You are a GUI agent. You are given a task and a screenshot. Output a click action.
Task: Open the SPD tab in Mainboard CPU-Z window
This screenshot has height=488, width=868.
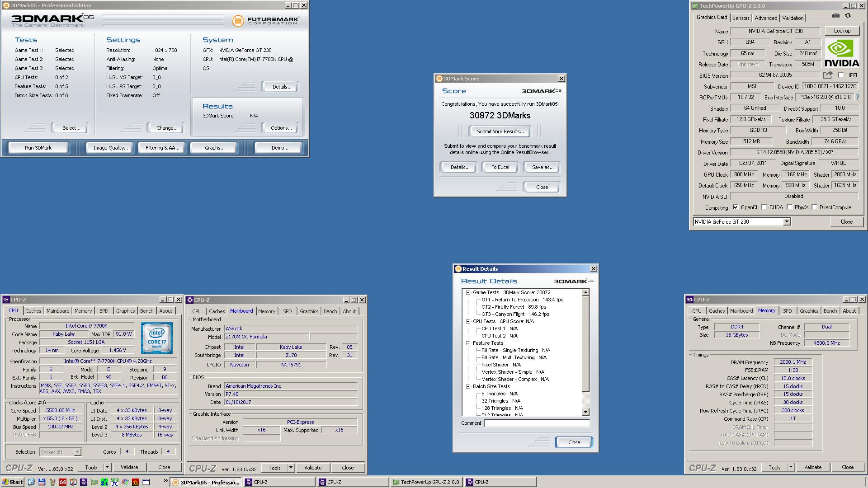coord(288,311)
